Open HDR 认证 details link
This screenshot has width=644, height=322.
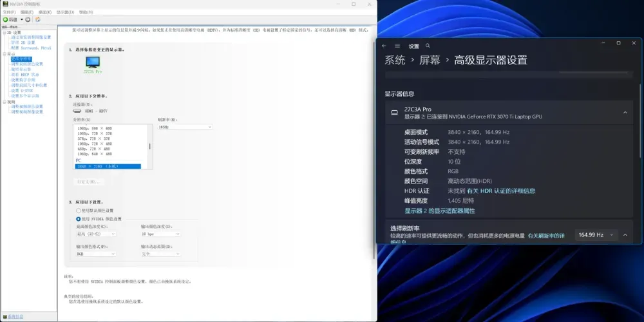501,191
